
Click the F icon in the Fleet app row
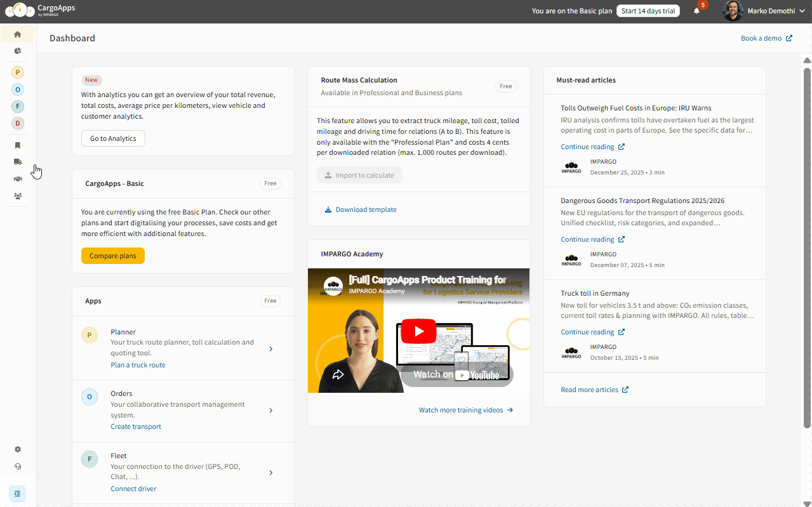[90, 459]
